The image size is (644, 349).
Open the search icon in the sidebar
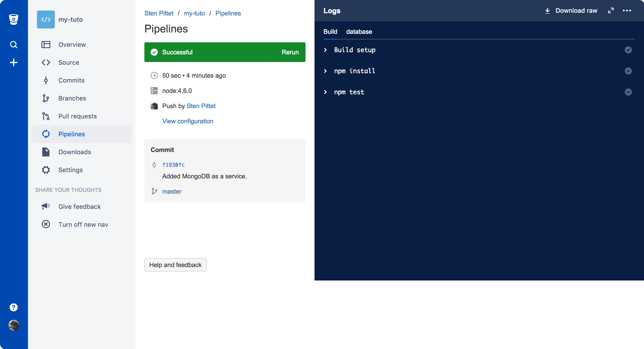click(13, 45)
